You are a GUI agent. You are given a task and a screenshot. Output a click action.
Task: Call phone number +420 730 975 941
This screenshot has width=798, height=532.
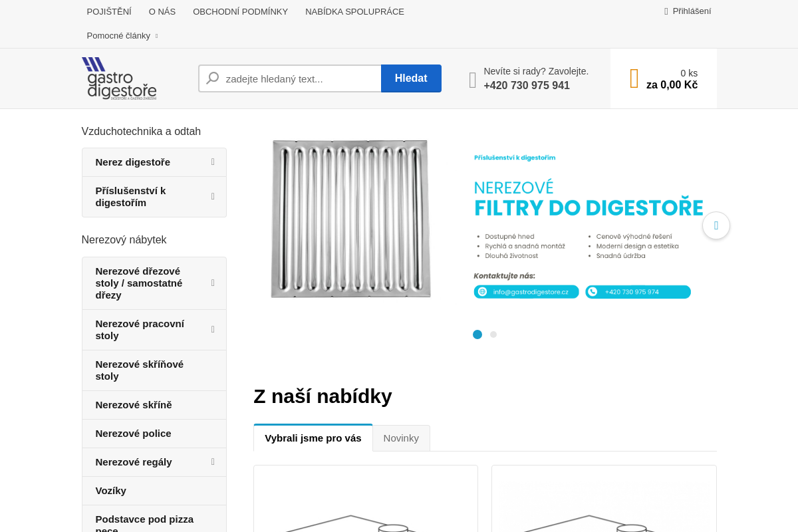pyautogui.click(x=527, y=86)
